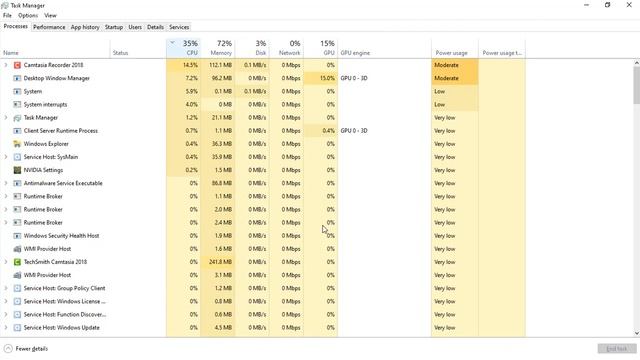Click the System interrupts icon
640x360 pixels.
tap(17, 104)
